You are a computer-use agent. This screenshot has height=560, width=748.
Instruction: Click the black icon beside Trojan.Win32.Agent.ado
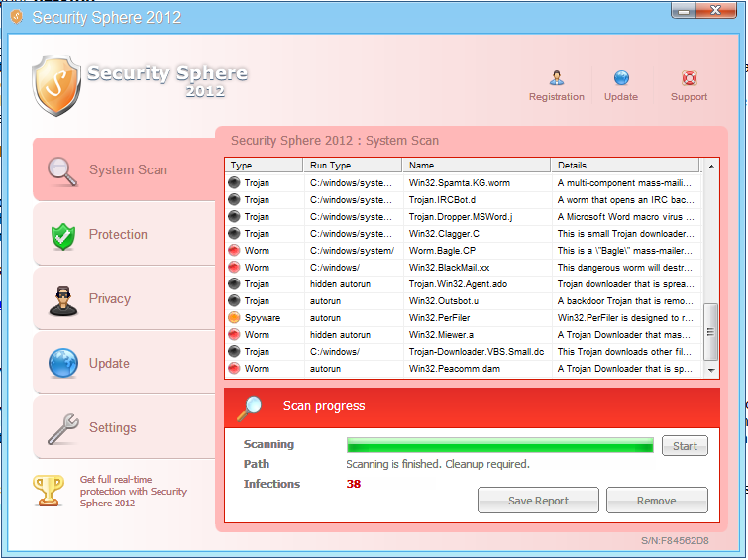234,284
